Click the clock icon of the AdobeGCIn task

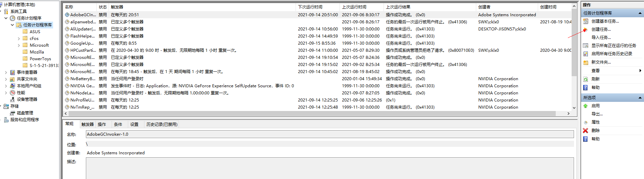[67, 15]
